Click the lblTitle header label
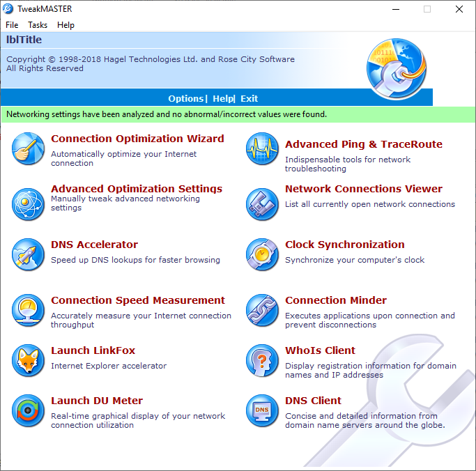 (24, 40)
